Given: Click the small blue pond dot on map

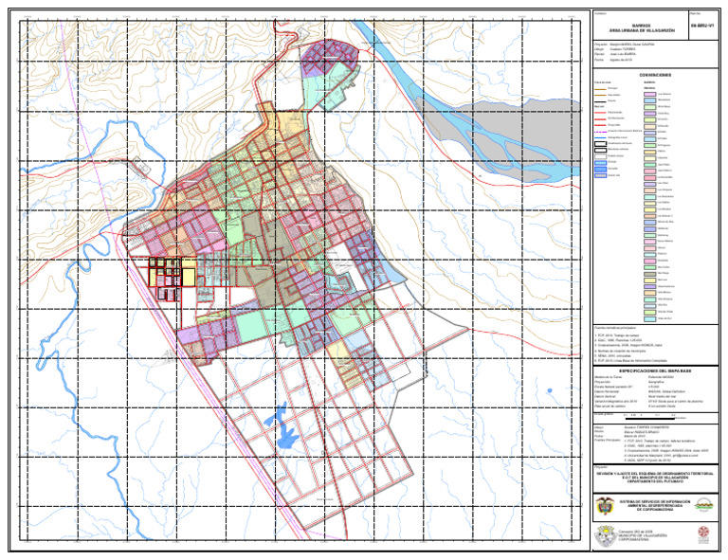Looking at the screenshot, I should (x=550, y=390).
